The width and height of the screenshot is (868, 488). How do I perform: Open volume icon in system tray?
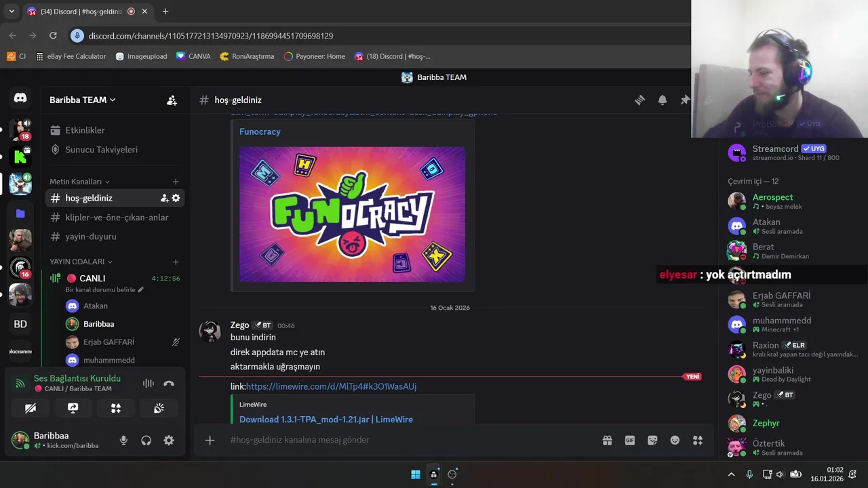point(780,474)
